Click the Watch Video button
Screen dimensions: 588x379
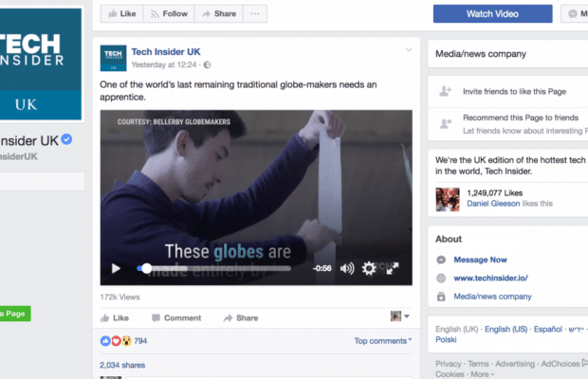point(492,14)
